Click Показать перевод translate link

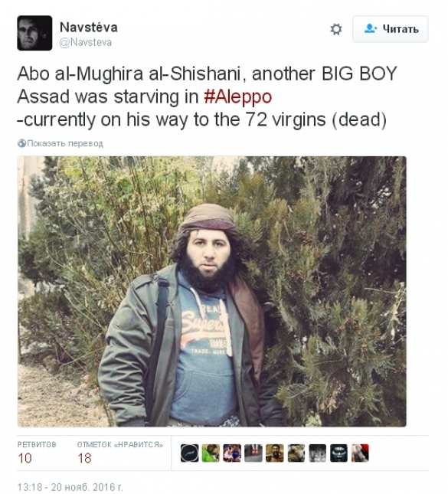point(65,143)
